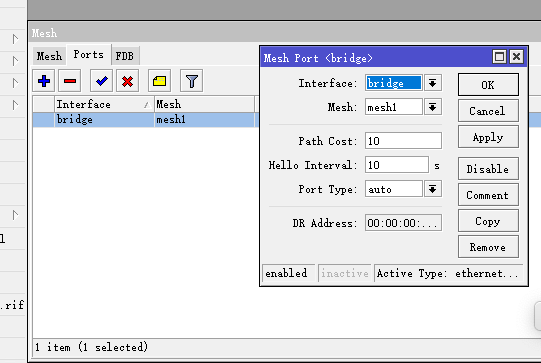The height and width of the screenshot is (363, 541).
Task: Click the Remove button in dialog
Action: 488,247
